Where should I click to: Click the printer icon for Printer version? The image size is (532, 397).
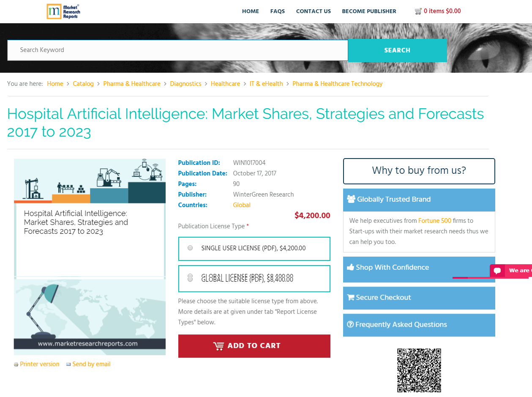tap(16, 364)
